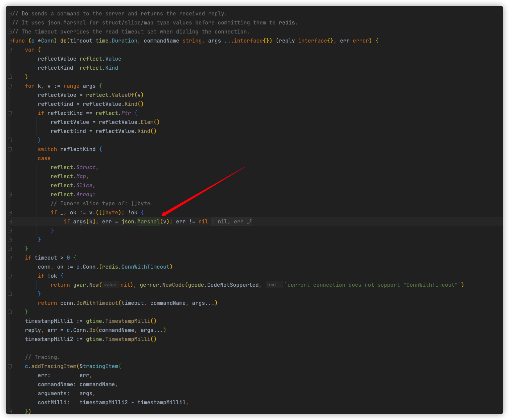Click the "text...:" parameter inlay hint in gerror.NewCode call
The width and height of the screenshot is (509, 420).
(x=274, y=285)
